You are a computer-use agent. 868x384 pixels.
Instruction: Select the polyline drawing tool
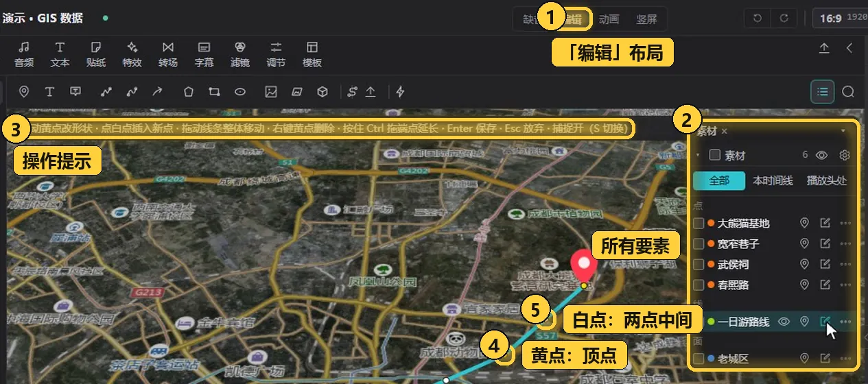pyautogui.click(x=106, y=91)
